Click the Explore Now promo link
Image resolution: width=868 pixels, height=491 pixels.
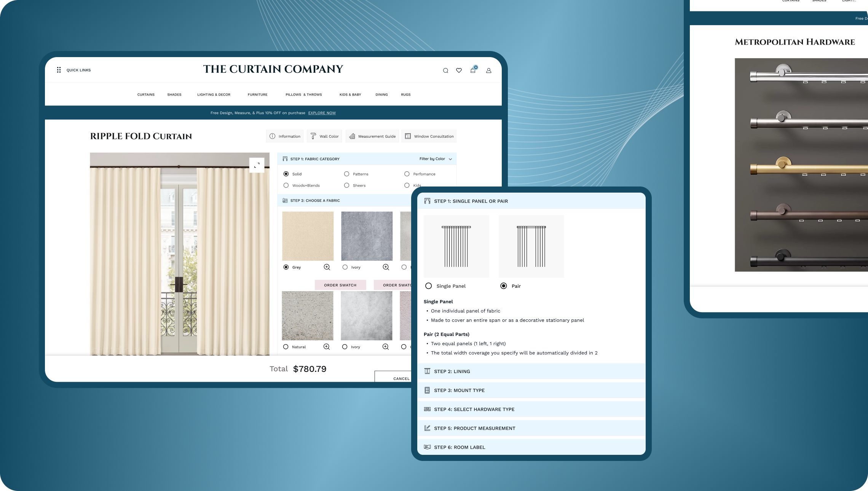[322, 113]
